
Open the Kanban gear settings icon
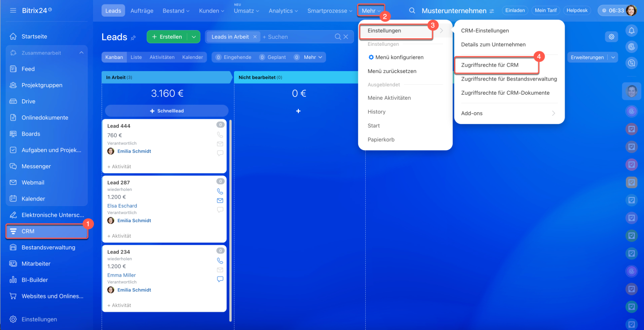click(x=611, y=37)
